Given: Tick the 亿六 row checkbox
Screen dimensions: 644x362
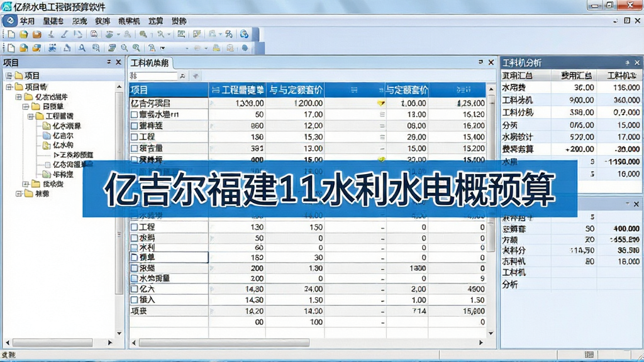Looking at the screenshot, I should click(x=135, y=289).
